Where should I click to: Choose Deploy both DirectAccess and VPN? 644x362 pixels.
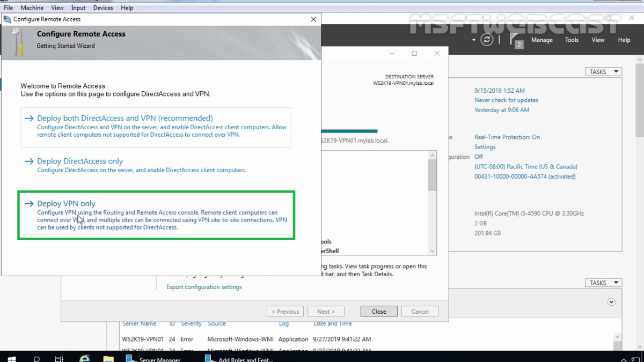[x=156, y=127]
